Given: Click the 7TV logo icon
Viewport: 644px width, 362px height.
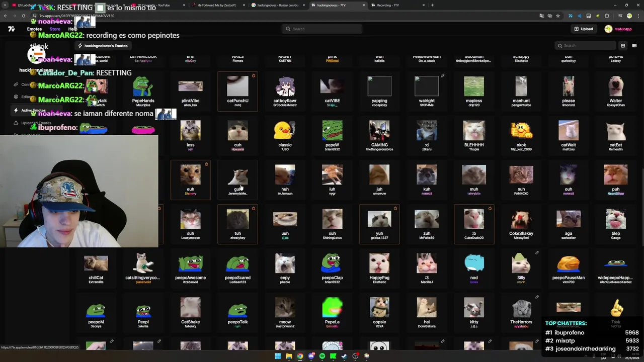Looking at the screenshot, I should tap(12, 29).
